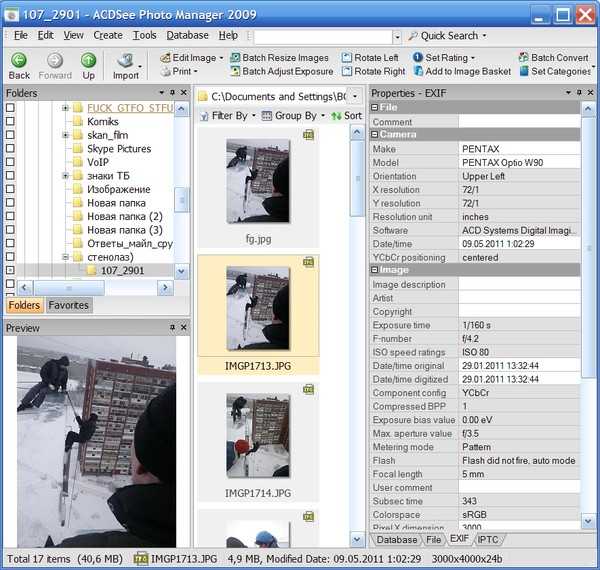Click the Folders tree horizontal scrollbar thumb
600x570 pixels.
tap(69, 288)
